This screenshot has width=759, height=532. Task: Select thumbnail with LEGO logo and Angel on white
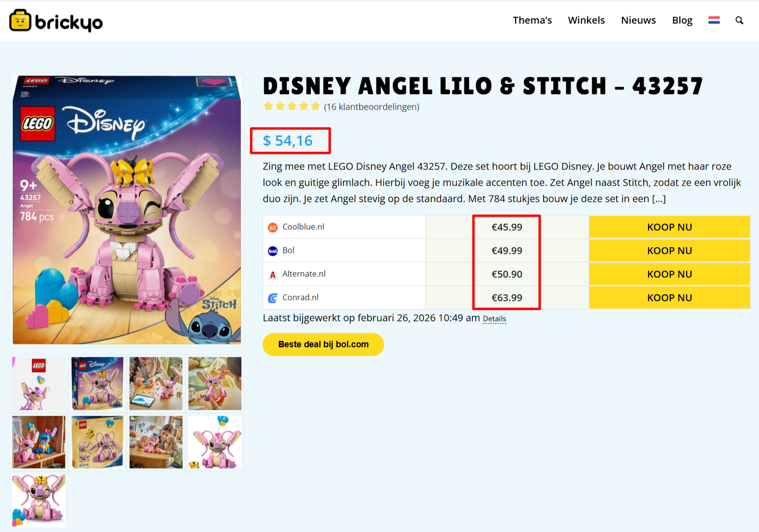39,383
